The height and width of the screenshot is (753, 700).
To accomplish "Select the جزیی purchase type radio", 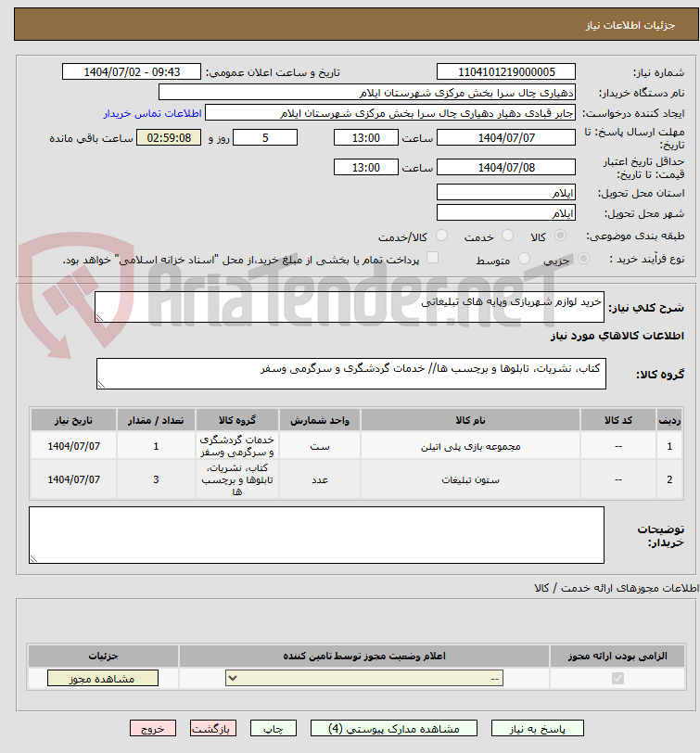I will click(x=583, y=259).
